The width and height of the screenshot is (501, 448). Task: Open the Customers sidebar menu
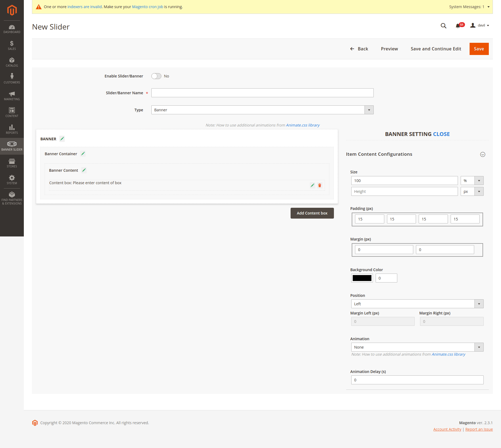pyautogui.click(x=12, y=79)
